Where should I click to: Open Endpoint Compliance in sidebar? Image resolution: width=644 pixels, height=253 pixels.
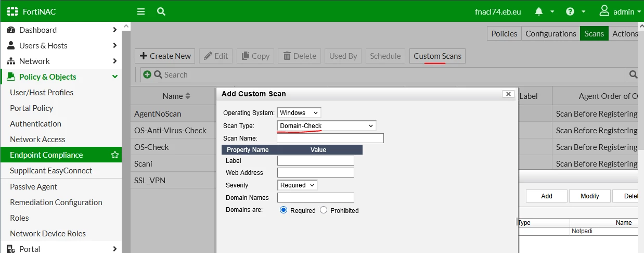61,155
